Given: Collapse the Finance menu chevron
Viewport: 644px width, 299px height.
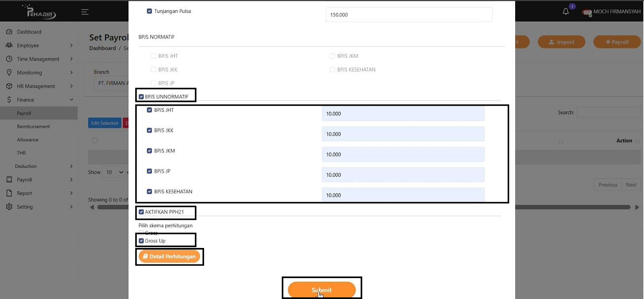Looking at the screenshot, I should [71, 100].
